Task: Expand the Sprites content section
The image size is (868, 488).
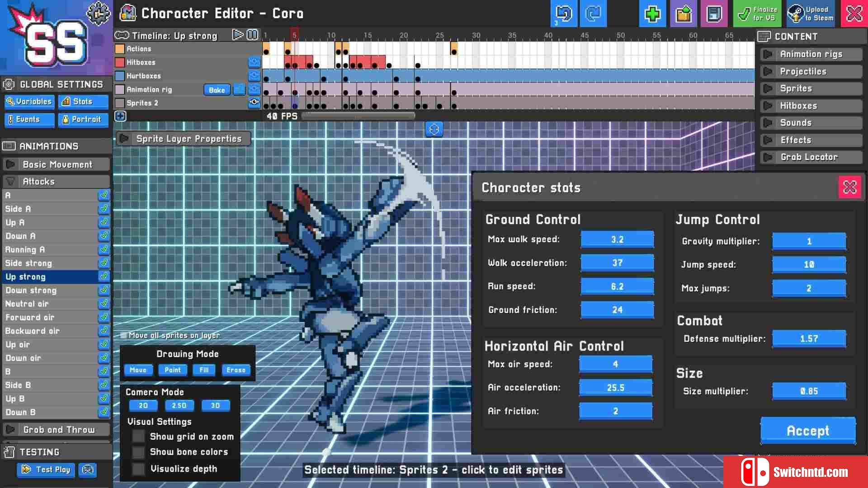Action: click(x=811, y=89)
